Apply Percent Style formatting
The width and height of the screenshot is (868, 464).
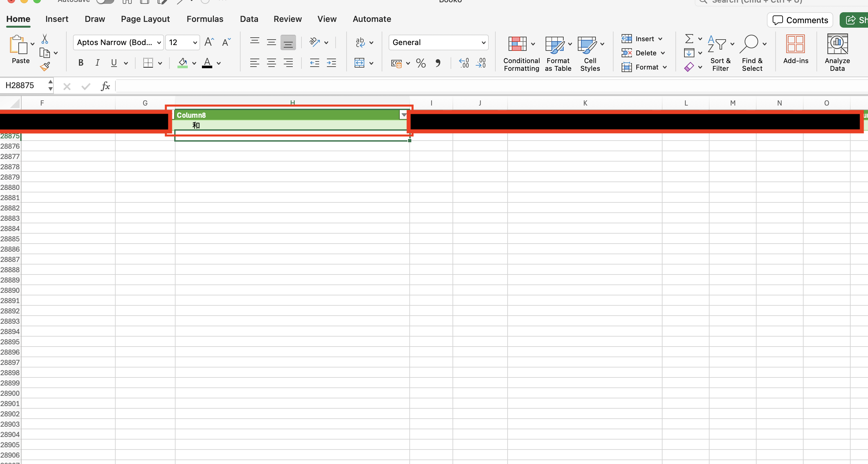(x=421, y=63)
